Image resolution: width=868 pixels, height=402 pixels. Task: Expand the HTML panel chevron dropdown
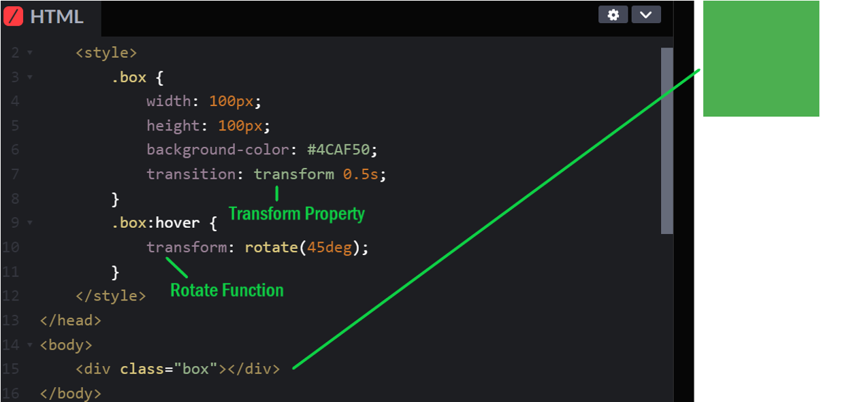645,15
